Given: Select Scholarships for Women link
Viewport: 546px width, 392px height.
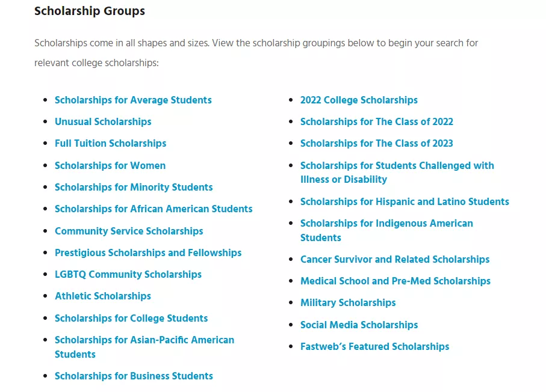Looking at the screenshot, I should coord(110,165).
